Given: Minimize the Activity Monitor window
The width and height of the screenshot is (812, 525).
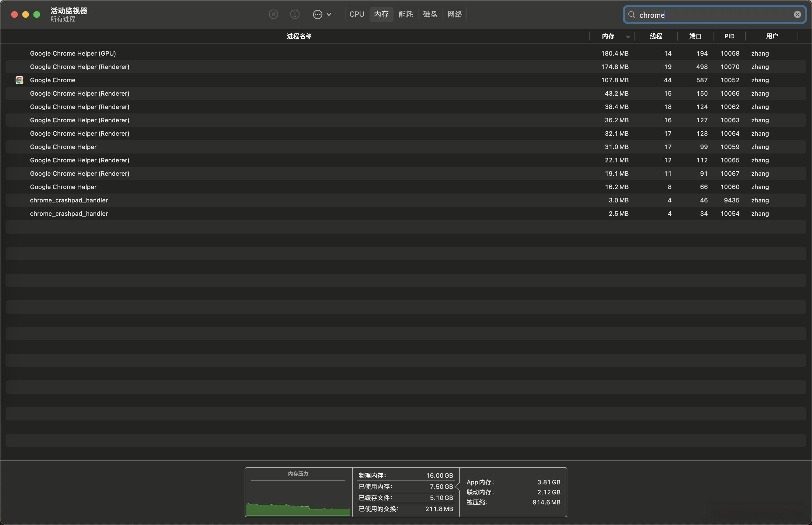Looking at the screenshot, I should 26,14.
